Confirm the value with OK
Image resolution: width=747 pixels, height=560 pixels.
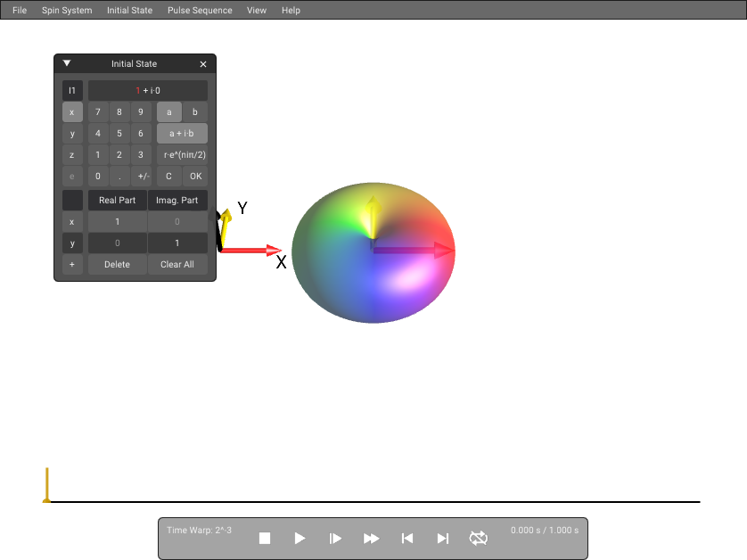[x=195, y=177]
